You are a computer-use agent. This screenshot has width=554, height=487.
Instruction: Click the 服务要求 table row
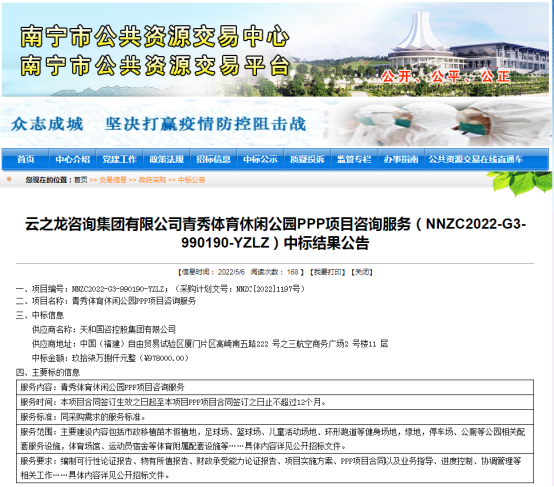click(275, 468)
